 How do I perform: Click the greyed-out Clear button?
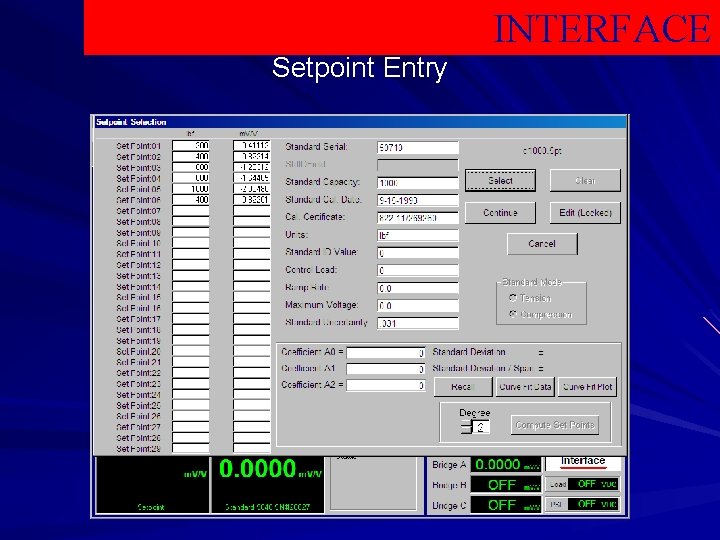tap(585, 180)
